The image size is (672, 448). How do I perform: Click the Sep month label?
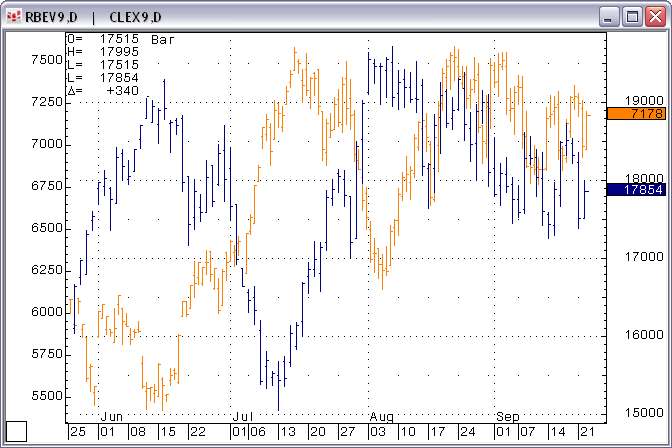508,417
